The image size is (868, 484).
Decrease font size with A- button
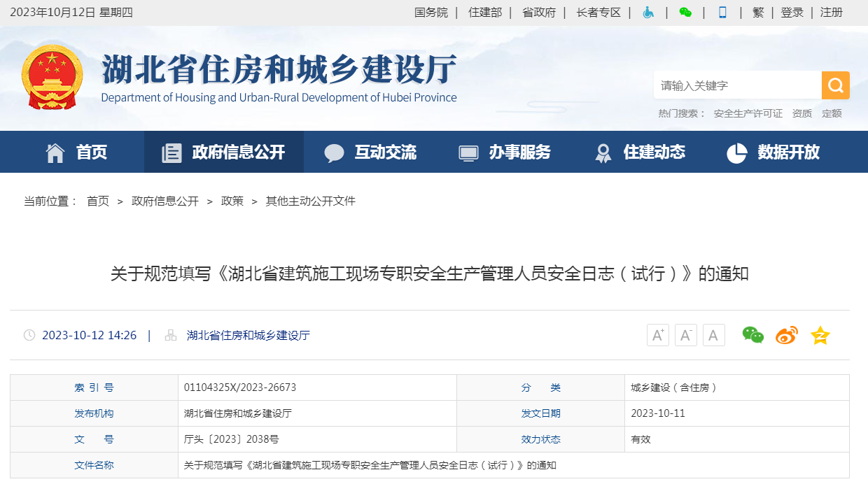pos(685,336)
